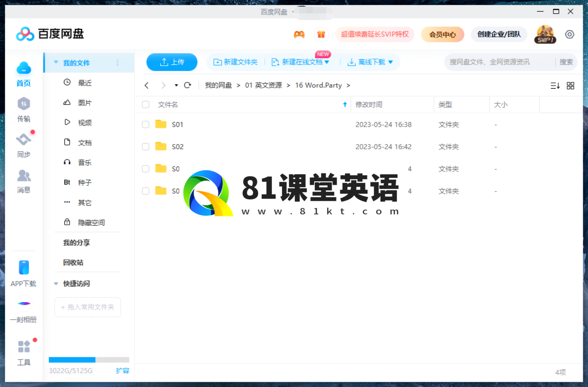Click 创建企业/团队 button
This screenshot has height=387, width=588.
[x=499, y=34]
